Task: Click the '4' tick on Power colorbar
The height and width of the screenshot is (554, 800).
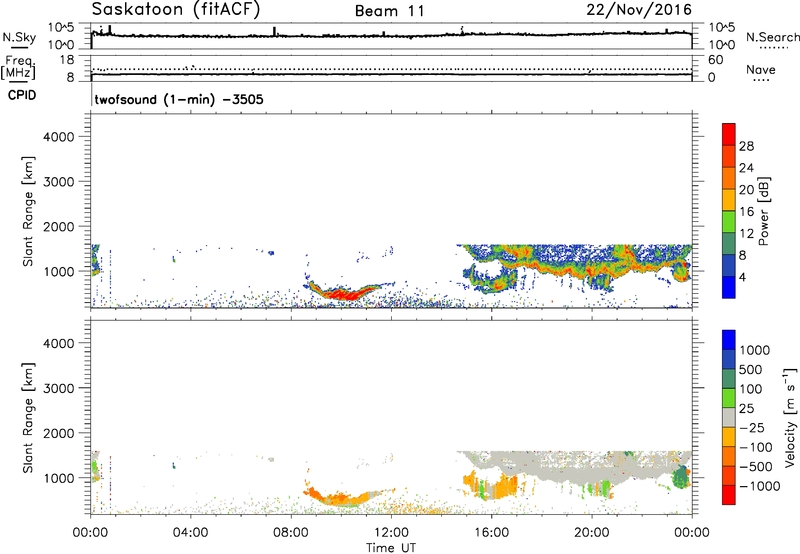Action: coord(742,277)
